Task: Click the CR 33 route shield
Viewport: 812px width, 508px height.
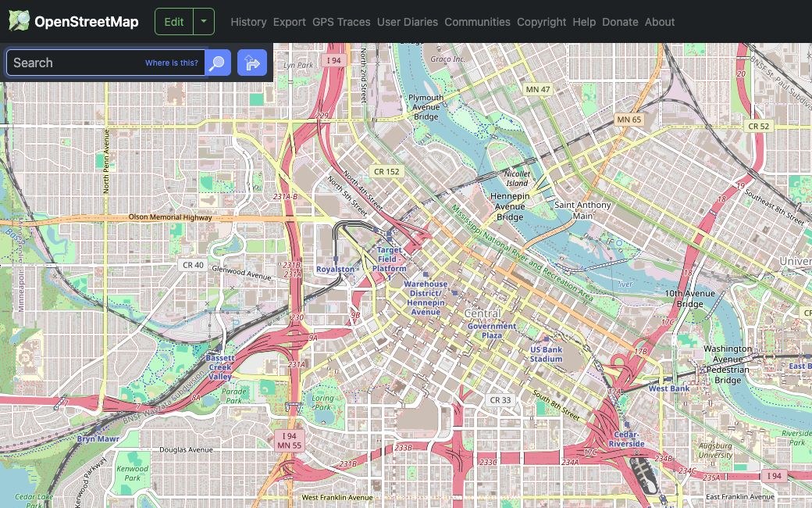Action: pyautogui.click(x=500, y=399)
